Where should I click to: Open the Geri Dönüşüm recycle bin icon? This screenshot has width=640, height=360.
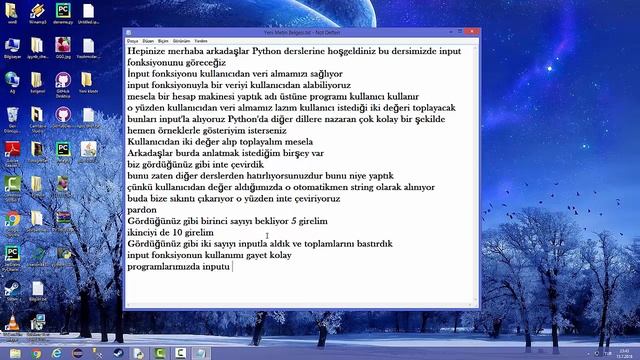[12, 119]
